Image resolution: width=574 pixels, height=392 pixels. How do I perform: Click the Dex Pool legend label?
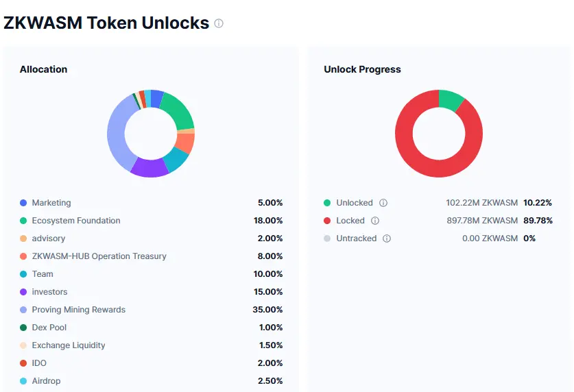(x=49, y=328)
